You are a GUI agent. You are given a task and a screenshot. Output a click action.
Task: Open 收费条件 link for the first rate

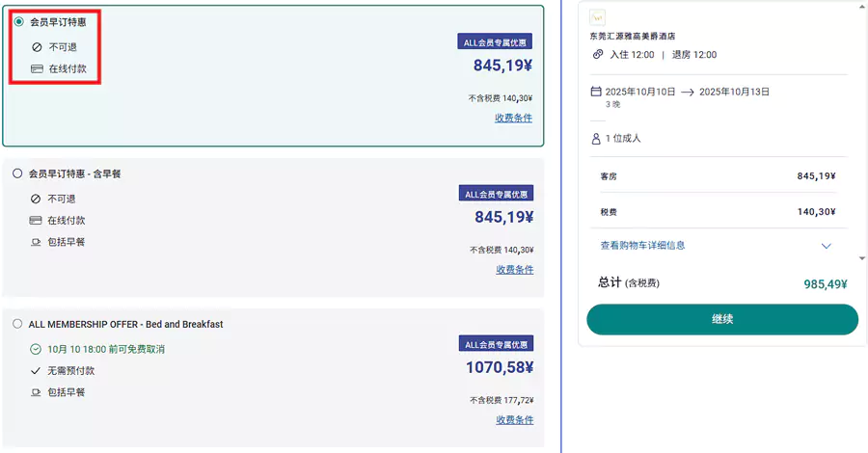click(514, 119)
